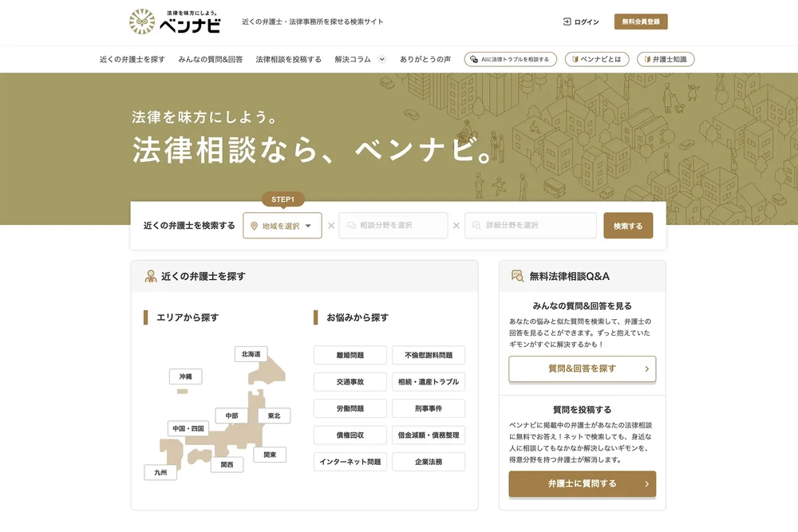Click the お悩みから探す heading

358,317
